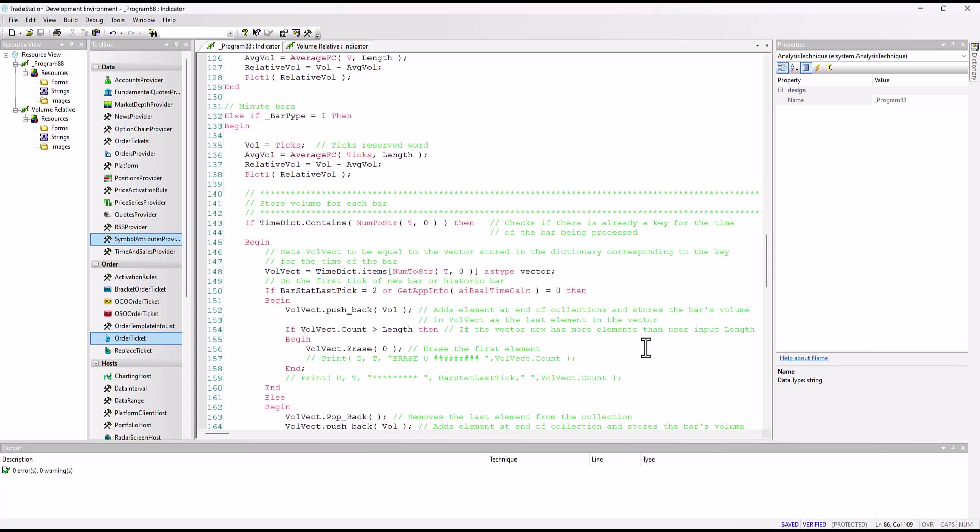Click the New file dropdown arrow button

20,33
